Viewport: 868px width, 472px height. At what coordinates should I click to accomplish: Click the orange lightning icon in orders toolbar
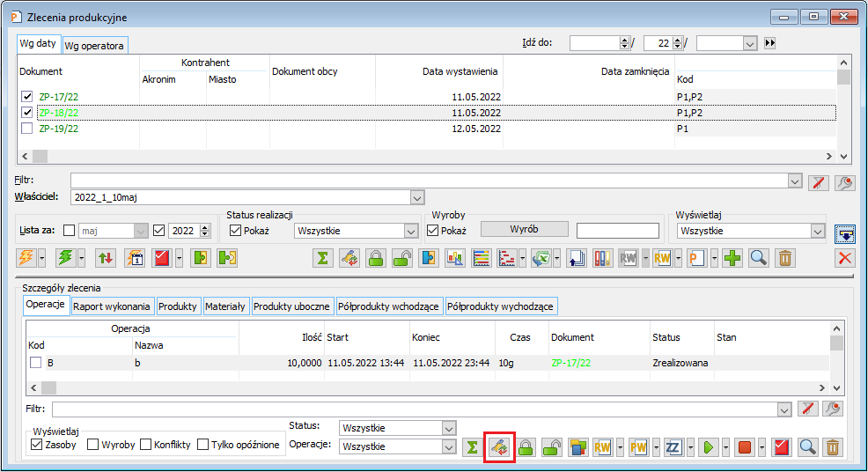click(26, 258)
